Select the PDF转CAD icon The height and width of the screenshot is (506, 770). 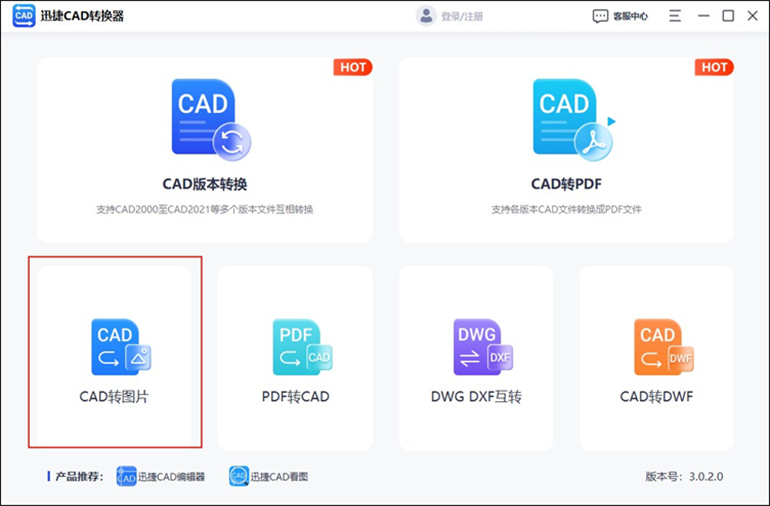coord(302,347)
